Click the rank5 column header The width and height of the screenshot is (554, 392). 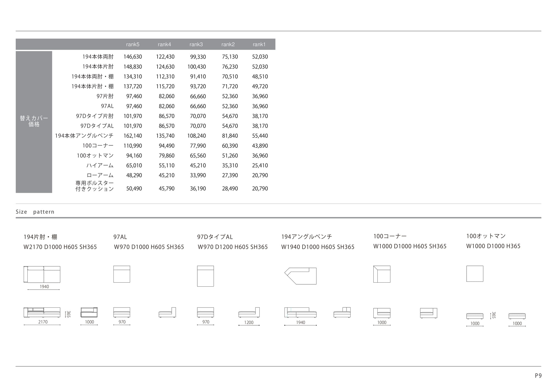[x=132, y=44]
